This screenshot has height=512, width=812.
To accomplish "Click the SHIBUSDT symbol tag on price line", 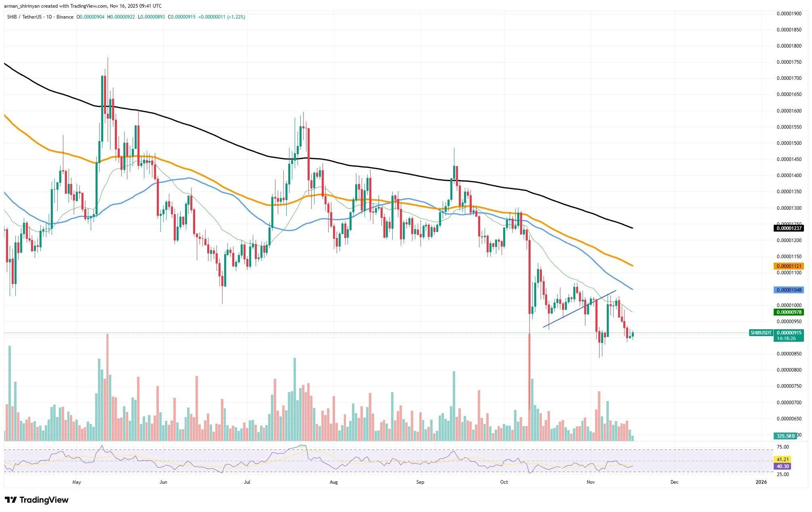I will click(x=761, y=333).
